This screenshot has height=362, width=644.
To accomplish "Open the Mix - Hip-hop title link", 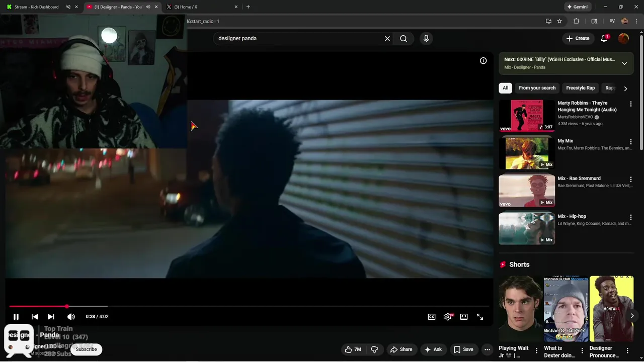I will [572, 216].
